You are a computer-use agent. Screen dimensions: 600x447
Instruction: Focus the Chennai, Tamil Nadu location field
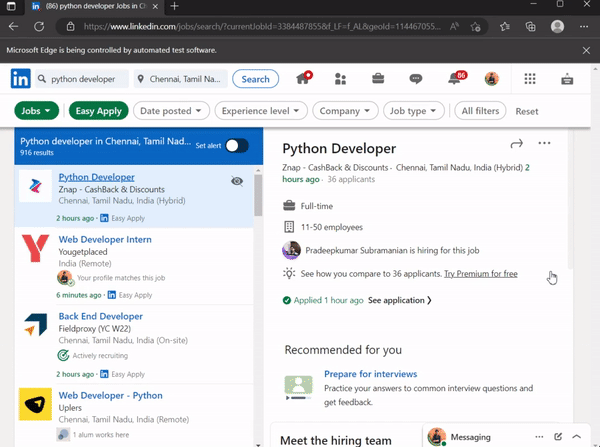pos(181,79)
